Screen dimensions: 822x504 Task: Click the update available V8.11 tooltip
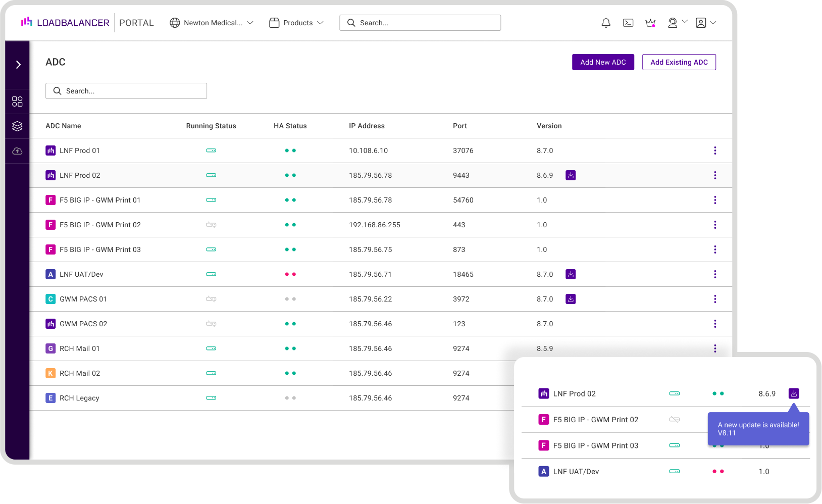coord(758,429)
